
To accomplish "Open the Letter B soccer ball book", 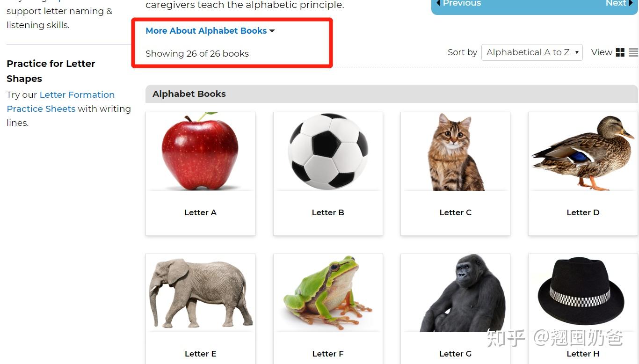I will coord(328,174).
